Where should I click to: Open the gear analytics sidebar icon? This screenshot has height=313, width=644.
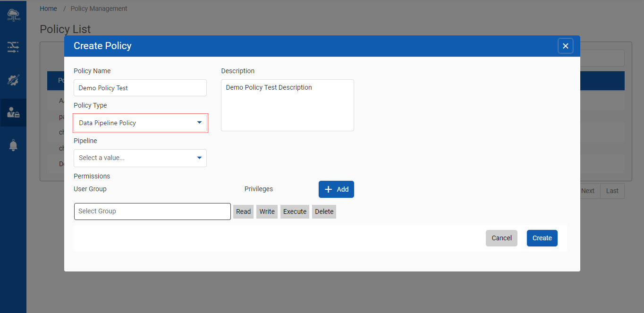pos(13,80)
